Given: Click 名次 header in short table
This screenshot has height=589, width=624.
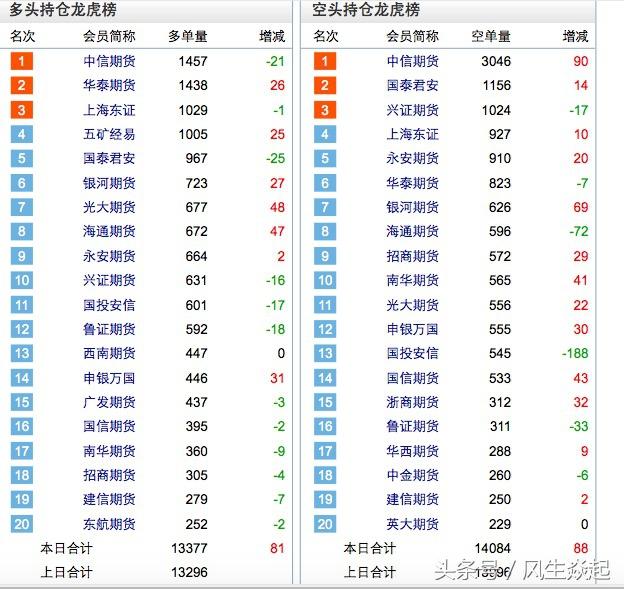Looking at the screenshot, I should [326, 36].
